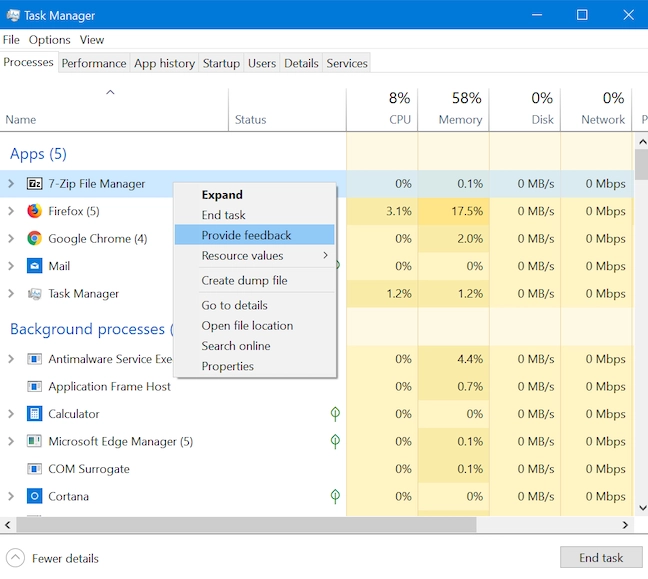648x579 pixels.
Task: Click the Apps (5) group heading
Action: [x=38, y=154]
